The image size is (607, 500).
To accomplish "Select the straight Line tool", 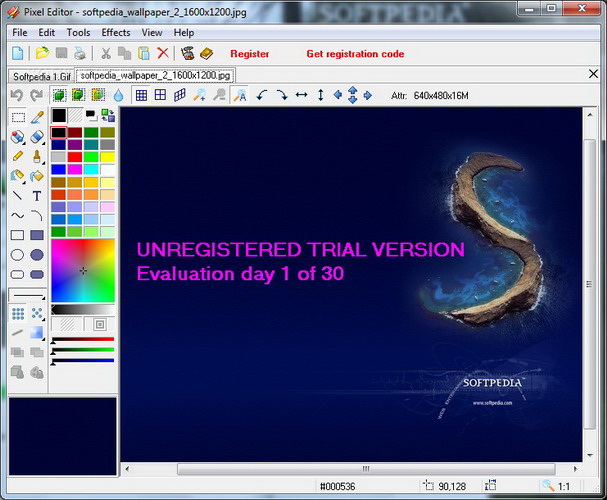I will pos(17,196).
